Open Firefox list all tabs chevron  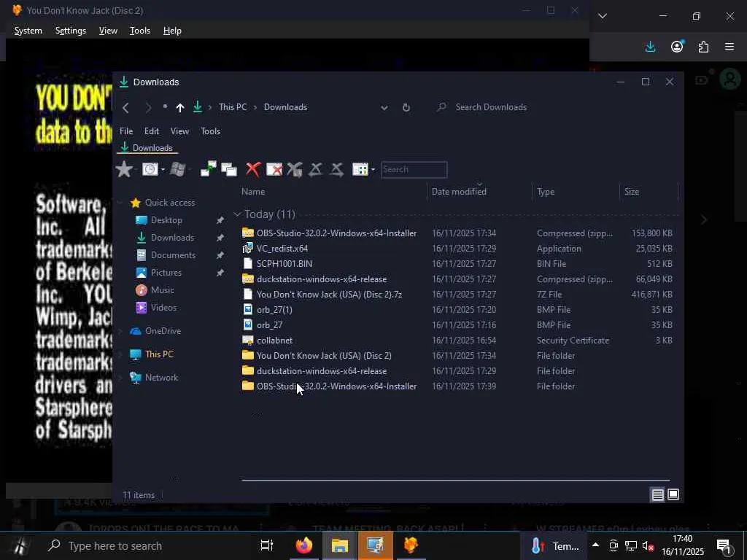pyautogui.click(x=602, y=16)
